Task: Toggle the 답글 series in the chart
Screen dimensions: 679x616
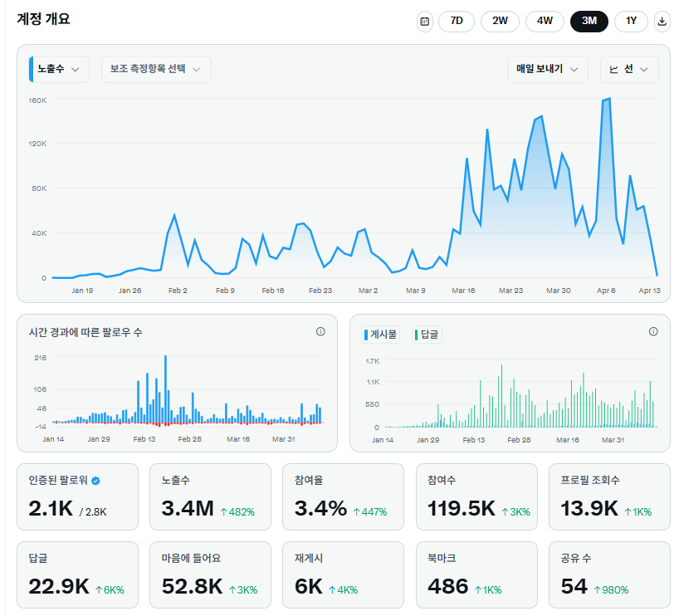Action: tap(427, 335)
